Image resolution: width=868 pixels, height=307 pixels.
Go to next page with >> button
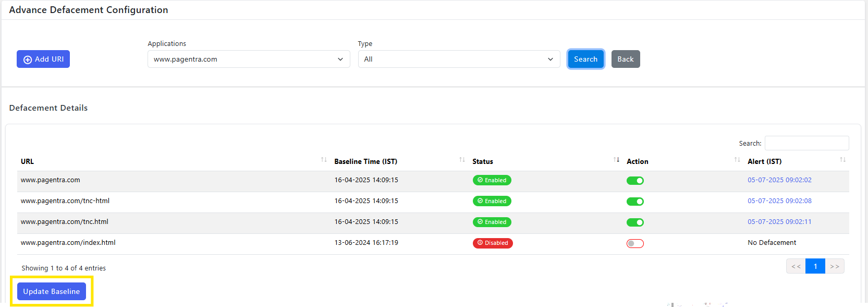pyautogui.click(x=835, y=266)
